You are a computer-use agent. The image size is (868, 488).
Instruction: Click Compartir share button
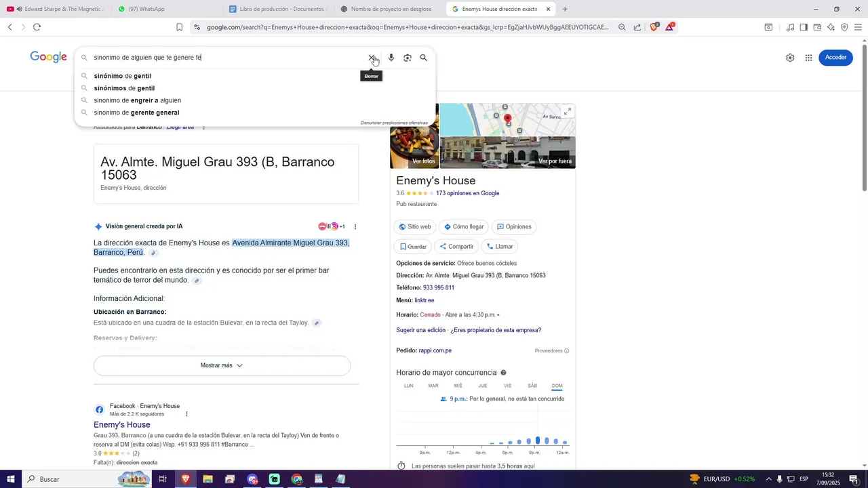coord(456,247)
